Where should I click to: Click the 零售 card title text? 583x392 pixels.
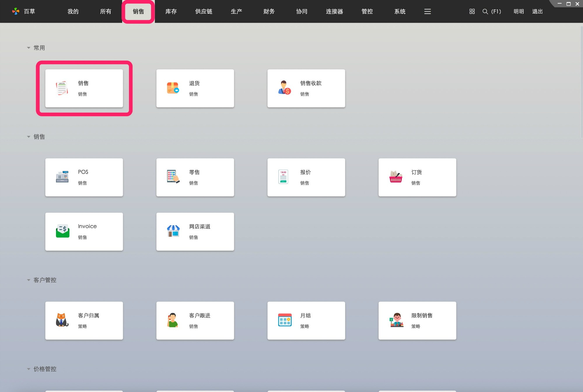click(194, 172)
